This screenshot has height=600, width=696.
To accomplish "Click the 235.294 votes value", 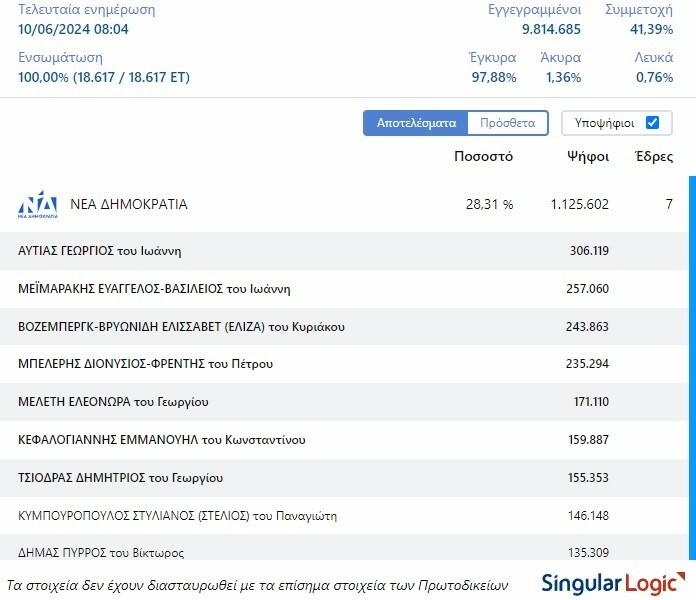I will (587, 364).
